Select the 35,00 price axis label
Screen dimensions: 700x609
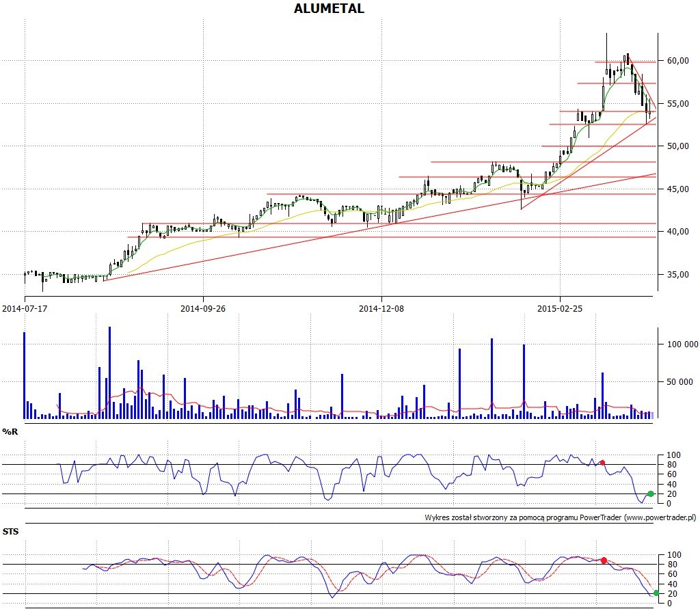click(x=678, y=275)
